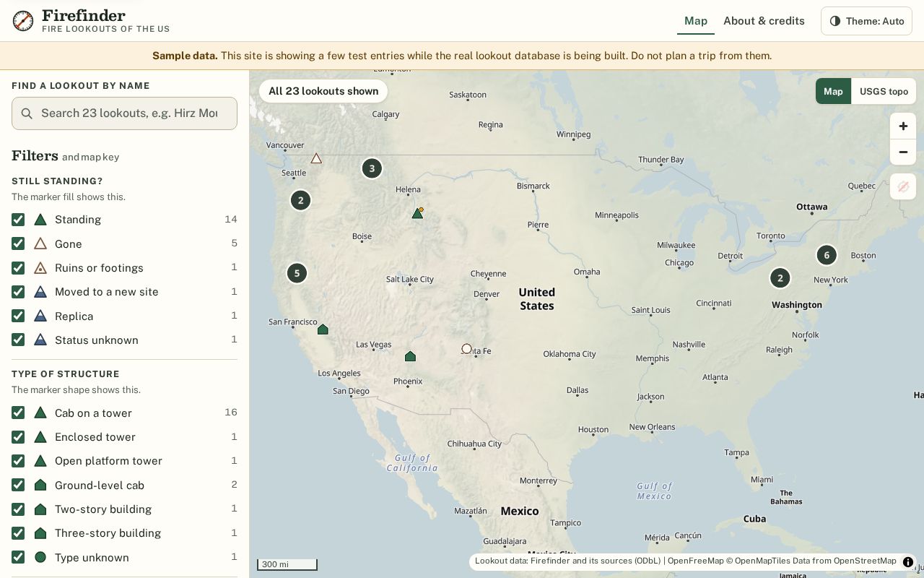Select the house marker north of Phoenix

pos(410,356)
